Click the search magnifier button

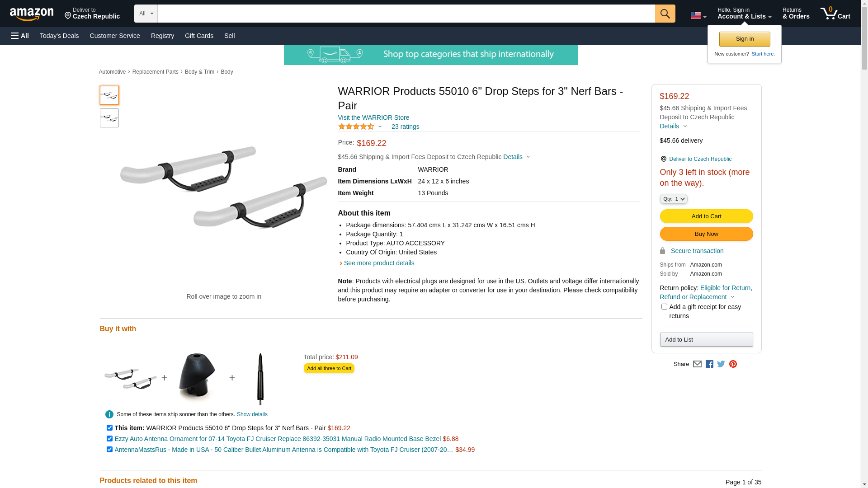click(x=665, y=14)
